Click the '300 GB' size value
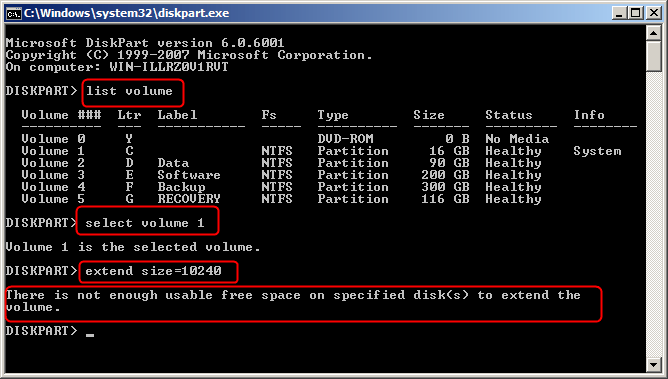The height and width of the screenshot is (379, 668). (x=445, y=187)
